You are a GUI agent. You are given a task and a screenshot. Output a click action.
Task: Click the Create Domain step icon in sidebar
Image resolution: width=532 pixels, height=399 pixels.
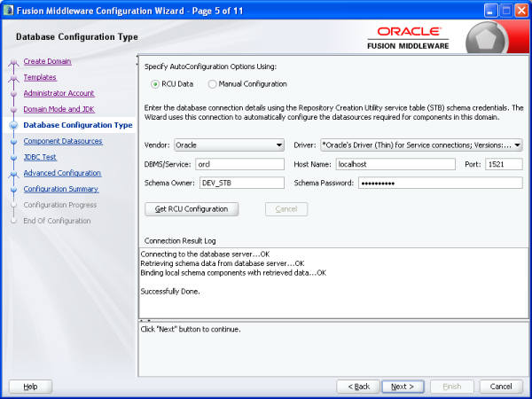13,63
